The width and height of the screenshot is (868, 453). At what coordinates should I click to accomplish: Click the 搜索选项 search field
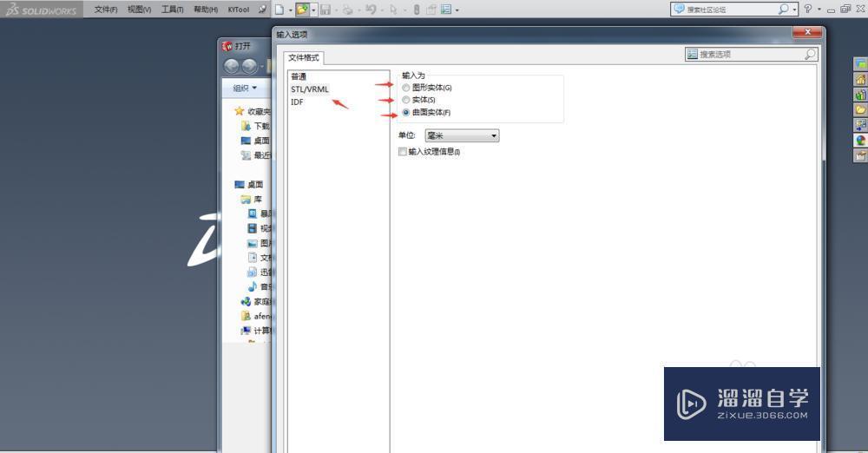pyautogui.click(x=751, y=55)
